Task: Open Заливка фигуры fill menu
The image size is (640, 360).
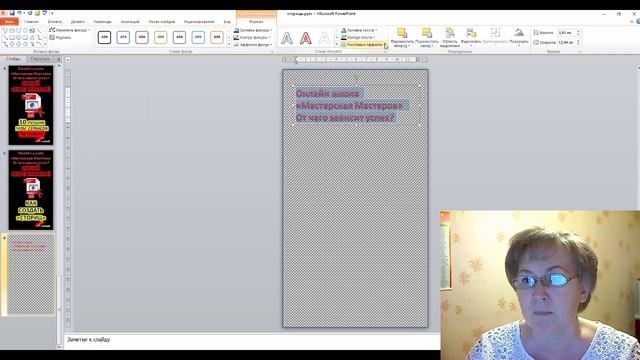Action: pos(253,30)
